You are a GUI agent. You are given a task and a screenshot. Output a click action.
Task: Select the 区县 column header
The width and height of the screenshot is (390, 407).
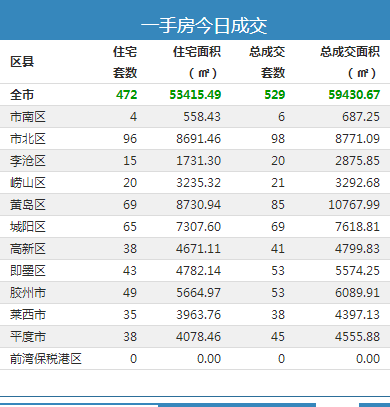click(x=22, y=62)
